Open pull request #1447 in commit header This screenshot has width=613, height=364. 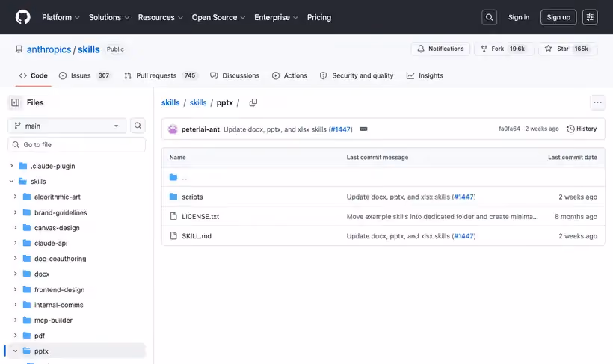[340, 129]
